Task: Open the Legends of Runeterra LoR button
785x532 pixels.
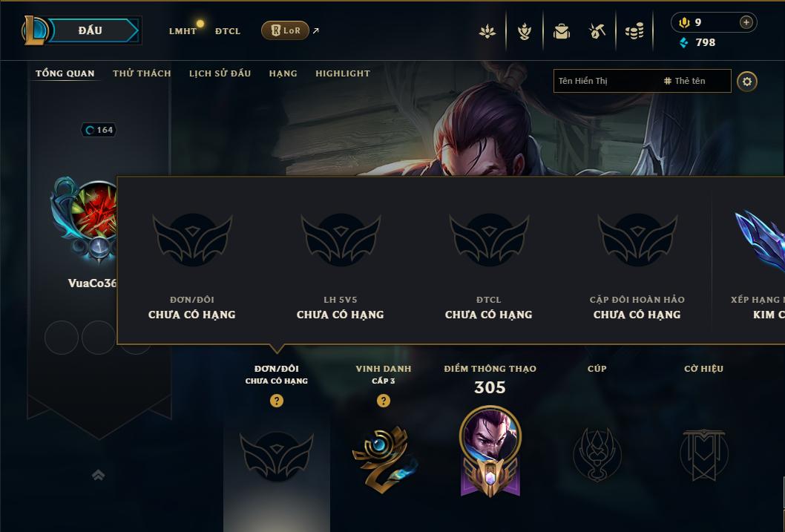Action: pos(285,30)
